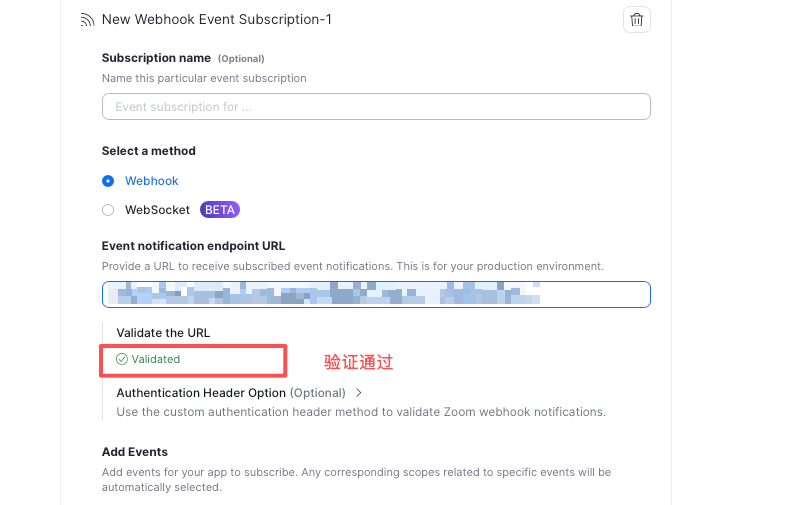This screenshot has width=794, height=505.
Task: Select the WebSocket radio button
Action: pyautogui.click(x=108, y=210)
